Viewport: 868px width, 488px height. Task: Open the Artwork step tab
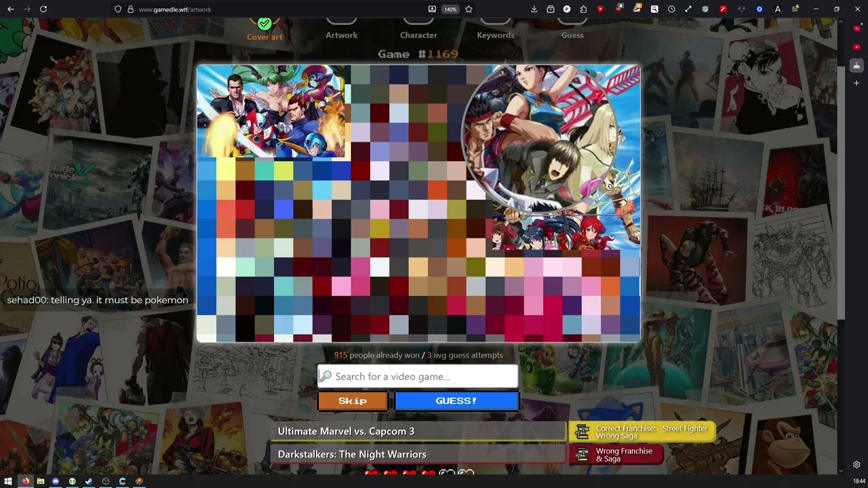pyautogui.click(x=341, y=35)
